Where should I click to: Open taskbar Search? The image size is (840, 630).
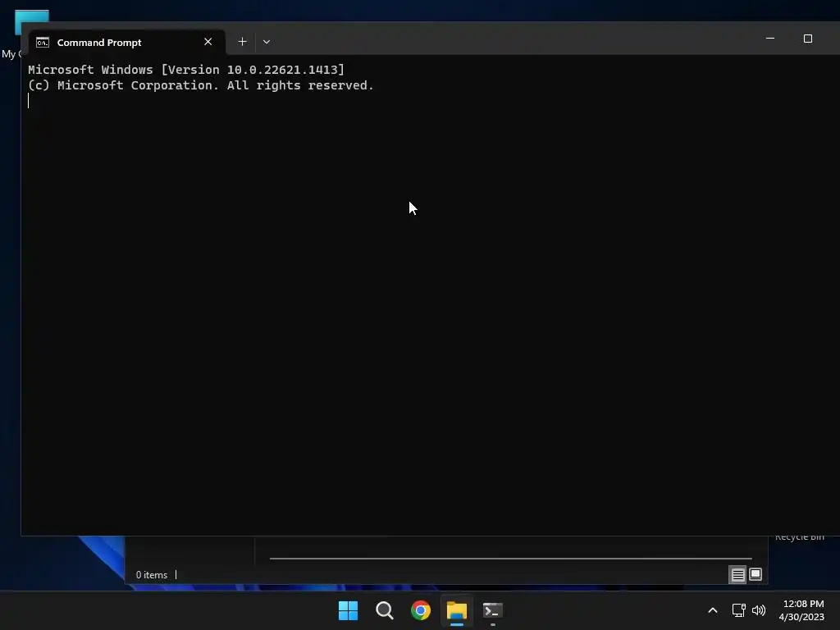(x=384, y=610)
